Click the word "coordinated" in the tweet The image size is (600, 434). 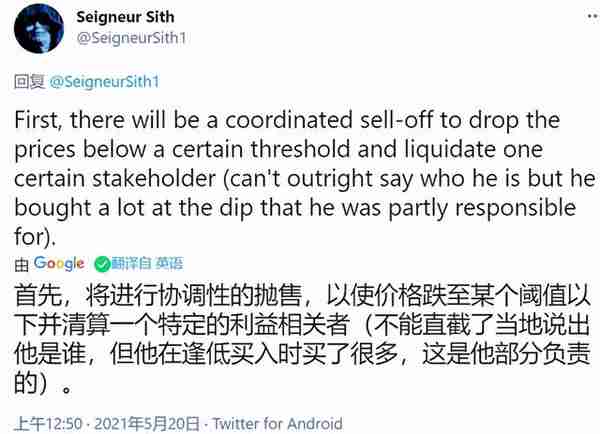point(289,120)
